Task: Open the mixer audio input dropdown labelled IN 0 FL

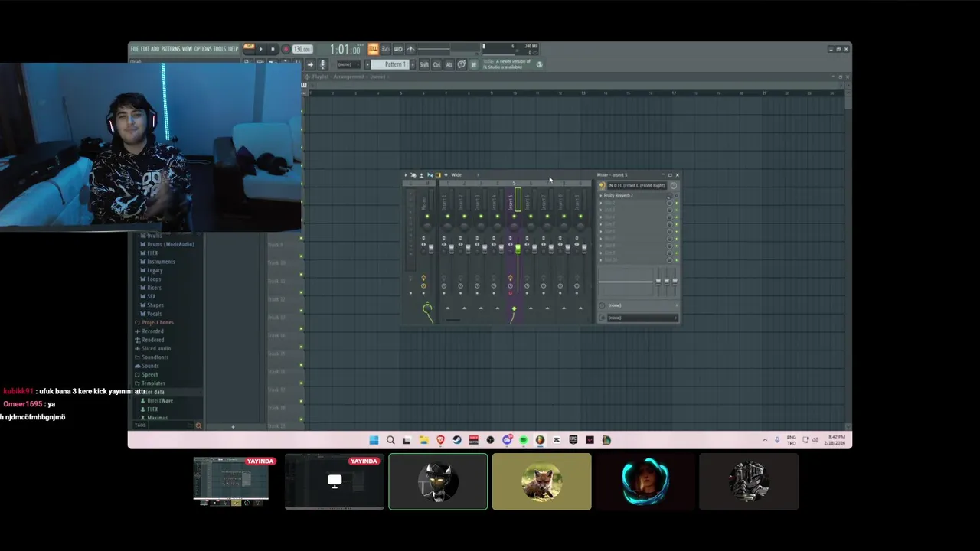Action: [x=636, y=186]
